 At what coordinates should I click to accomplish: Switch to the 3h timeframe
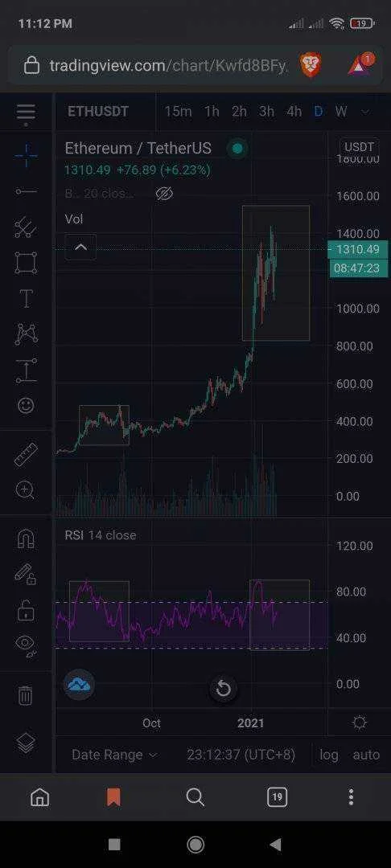click(266, 111)
